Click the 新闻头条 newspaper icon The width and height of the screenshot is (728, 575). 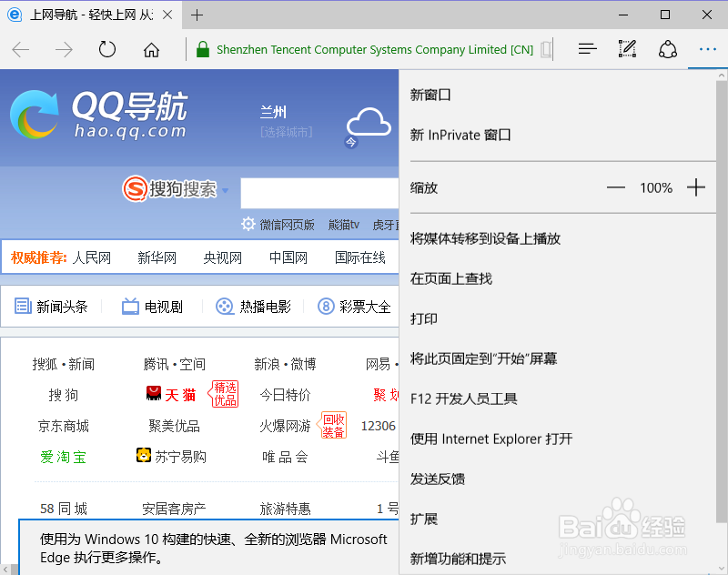[x=23, y=307]
